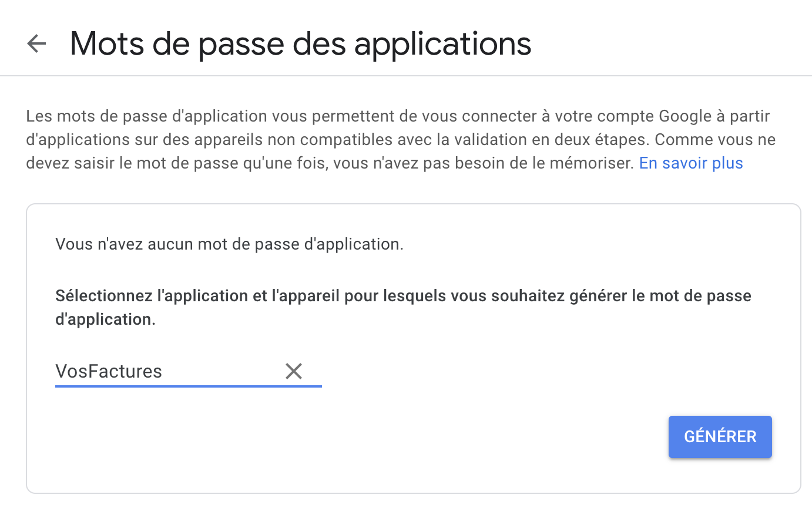Select the X clear icon next to VosFactures
Viewport: 812px width, 525px height.
tap(294, 371)
